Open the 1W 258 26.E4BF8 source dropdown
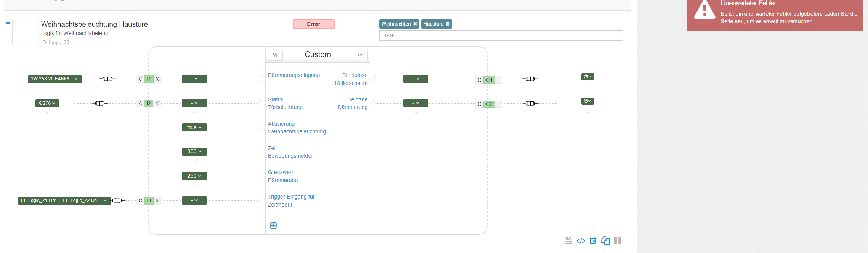 pyautogui.click(x=55, y=79)
